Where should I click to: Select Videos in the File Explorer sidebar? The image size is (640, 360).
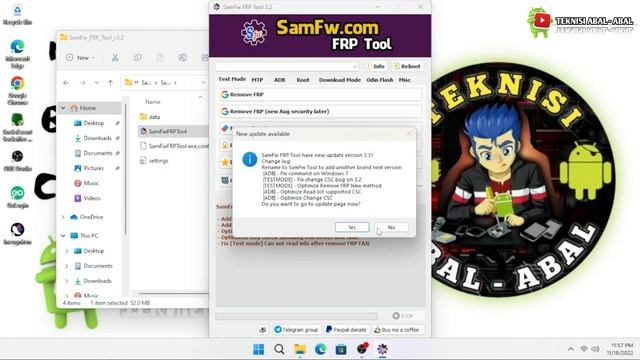tap(91, 198)
